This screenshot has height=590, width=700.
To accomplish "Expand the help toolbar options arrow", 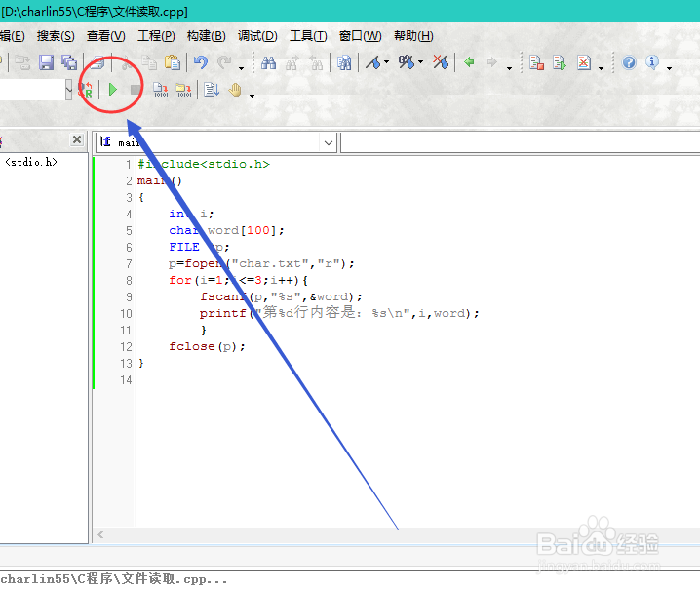I will click(669, 68).
